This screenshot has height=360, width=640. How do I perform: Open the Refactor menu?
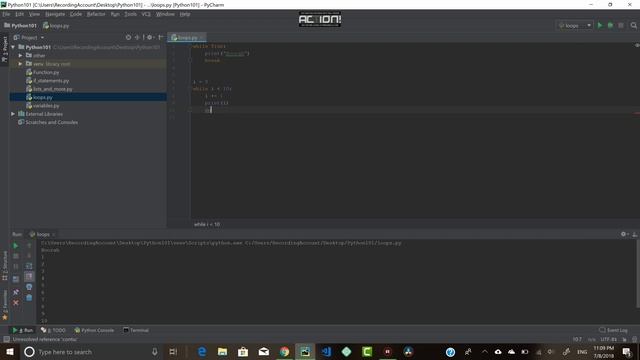pyautogui.click(x=96, y=14)
